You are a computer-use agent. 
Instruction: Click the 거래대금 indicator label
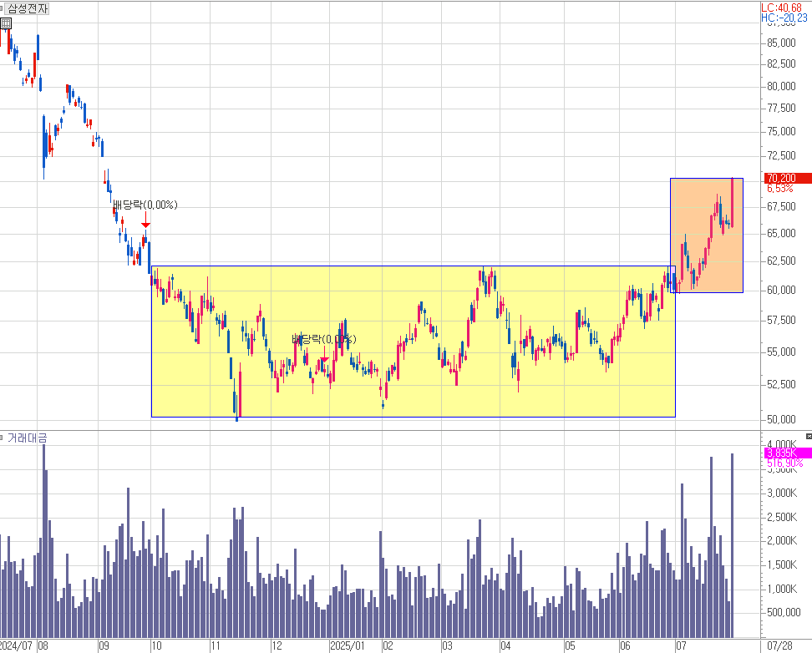(x=27, y=438)
